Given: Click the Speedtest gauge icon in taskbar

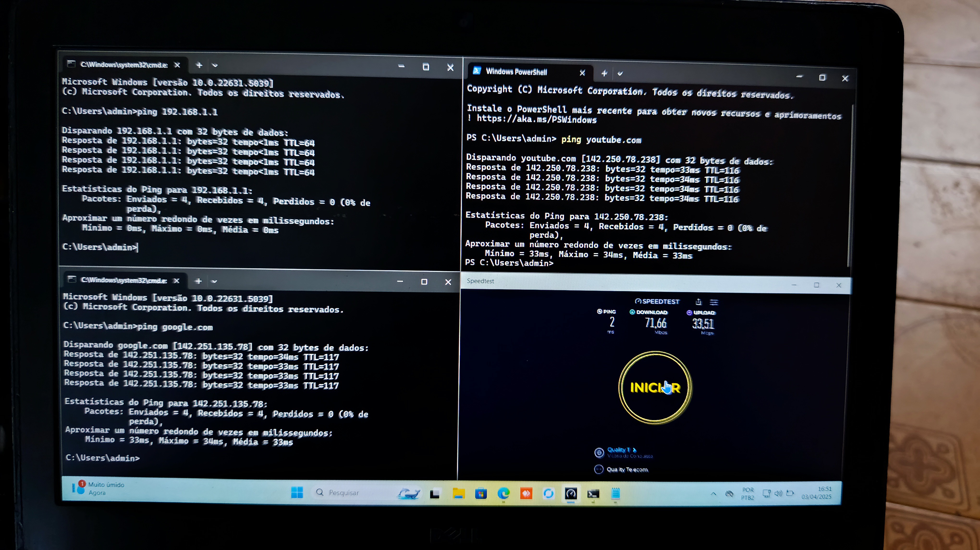Looking at the screenshot, I should 571,494.
